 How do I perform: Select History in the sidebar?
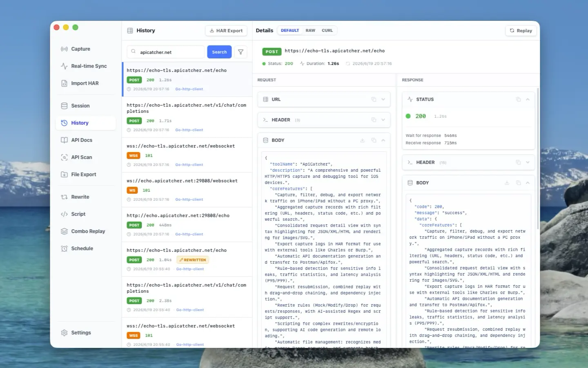pyautogui.click(x=85, y=123)
